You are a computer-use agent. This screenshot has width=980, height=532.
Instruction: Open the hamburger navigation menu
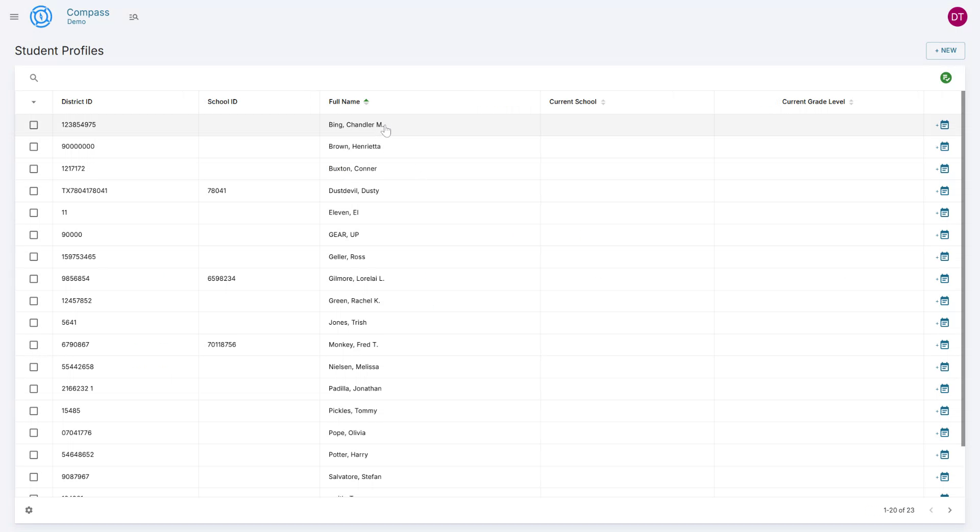pos(14,17)
